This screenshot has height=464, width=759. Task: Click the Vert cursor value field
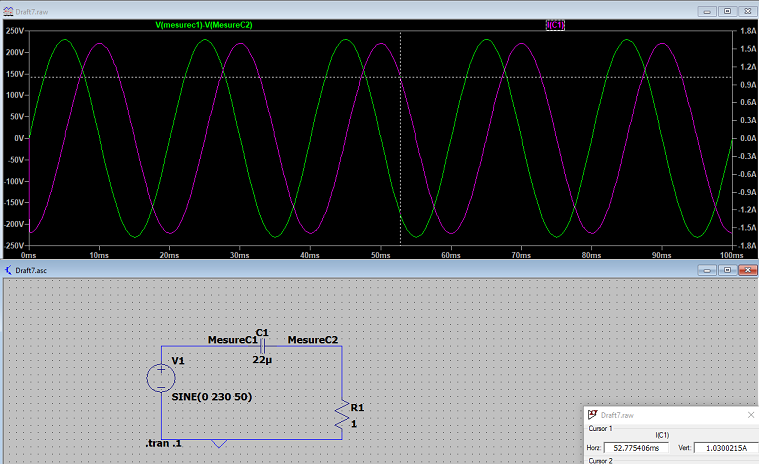724,447
